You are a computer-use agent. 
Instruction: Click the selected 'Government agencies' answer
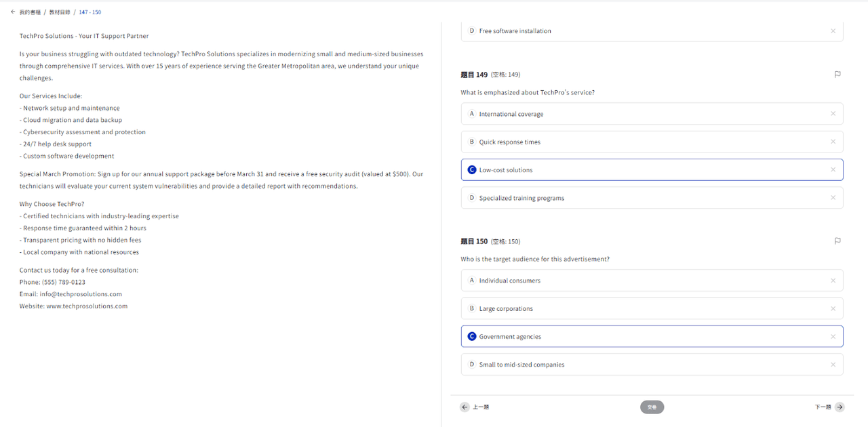pos(652,336)
